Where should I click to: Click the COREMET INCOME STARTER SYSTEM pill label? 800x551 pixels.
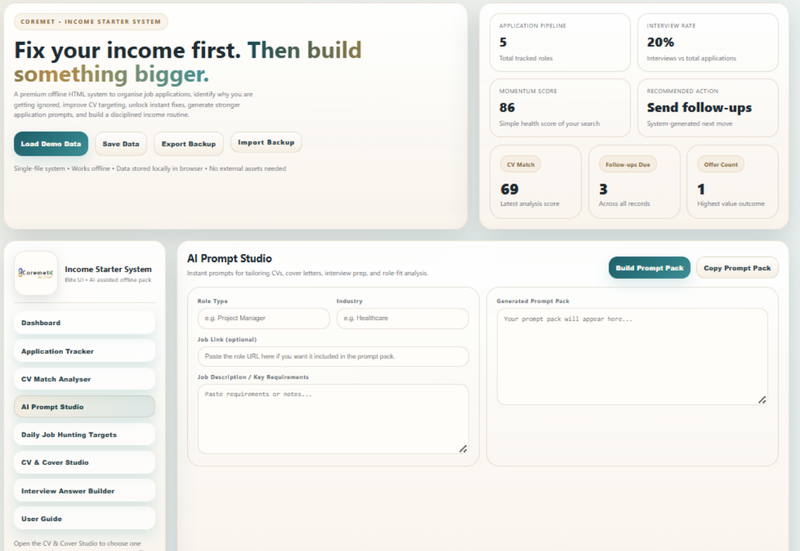pos(91,21)
